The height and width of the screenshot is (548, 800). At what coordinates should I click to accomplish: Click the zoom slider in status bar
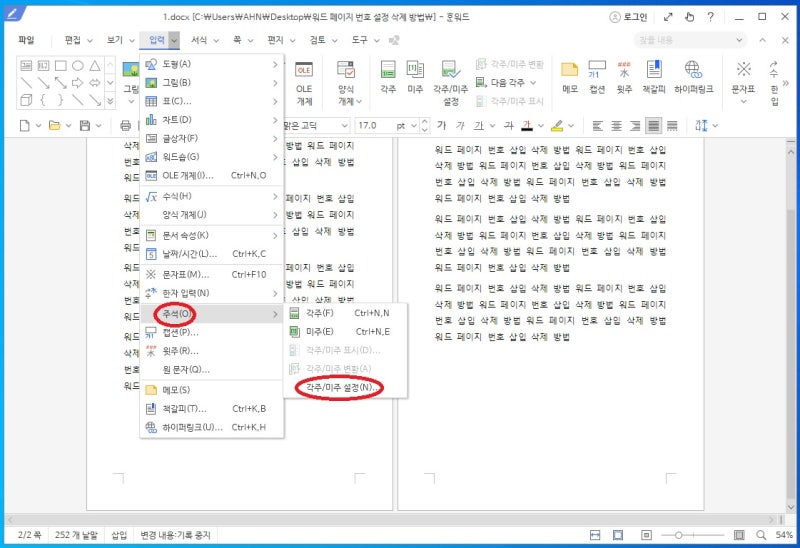click(692, 535)
